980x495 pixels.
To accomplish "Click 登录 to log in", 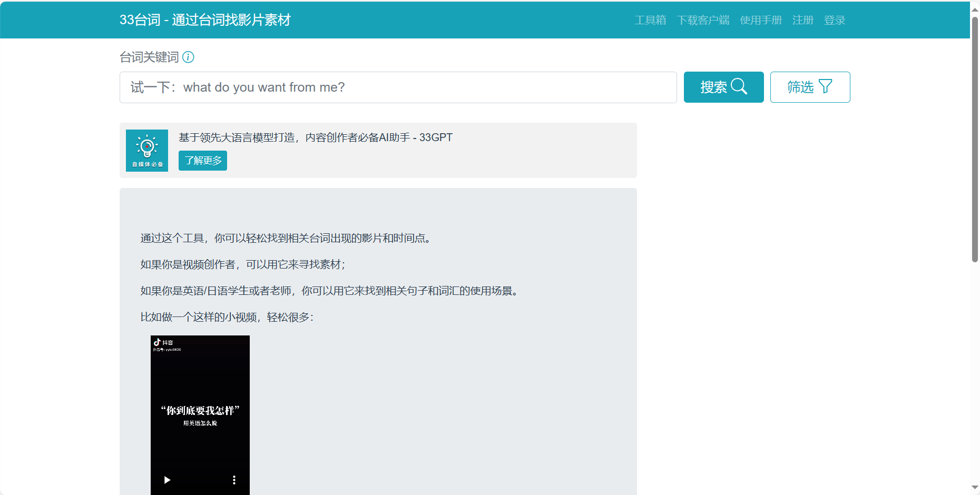I will click(835, 20).
